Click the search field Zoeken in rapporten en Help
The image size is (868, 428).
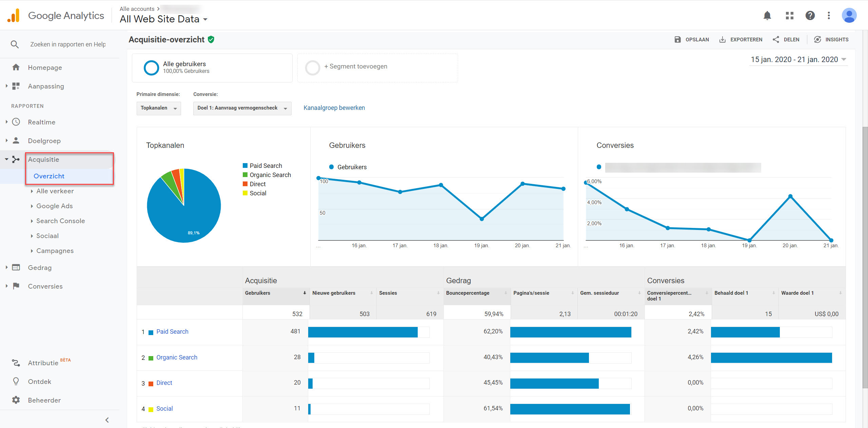[68, 44]
